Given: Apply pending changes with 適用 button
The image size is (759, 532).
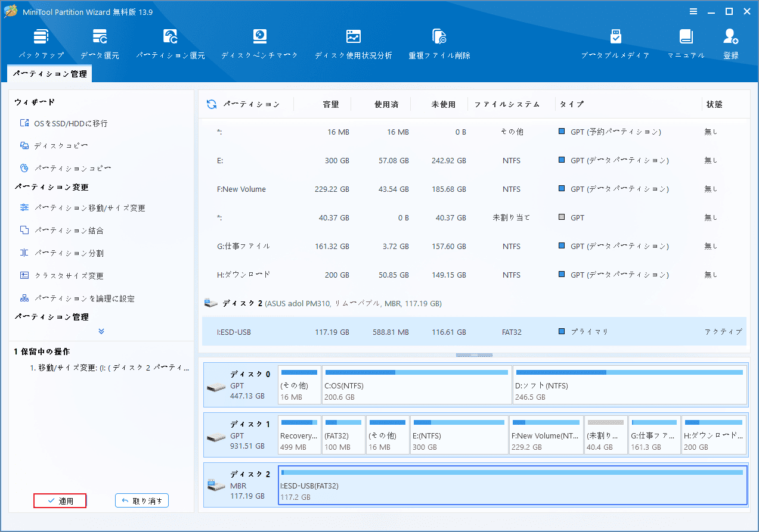Looking at the screenshot, I should pyautogui.click(x=60, y=501).
